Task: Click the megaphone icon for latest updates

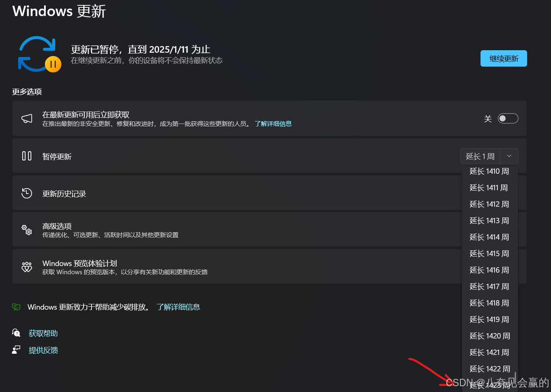Action: pyautogui.click(x=27, y=119)
